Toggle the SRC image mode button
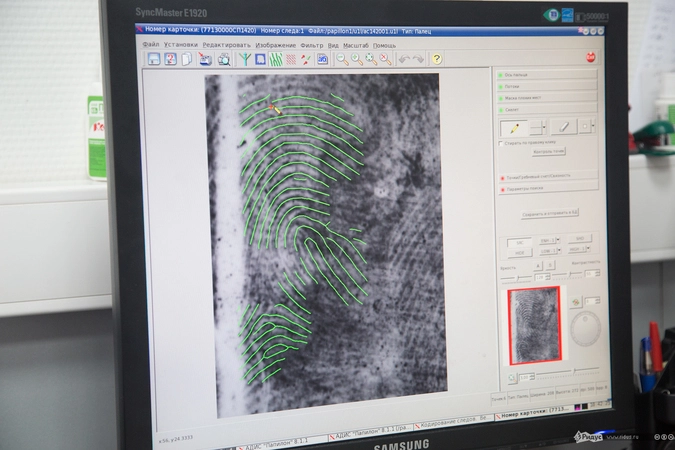Image resolution: width=675 pixels, height=450 pixels. (x=520, y=241)
